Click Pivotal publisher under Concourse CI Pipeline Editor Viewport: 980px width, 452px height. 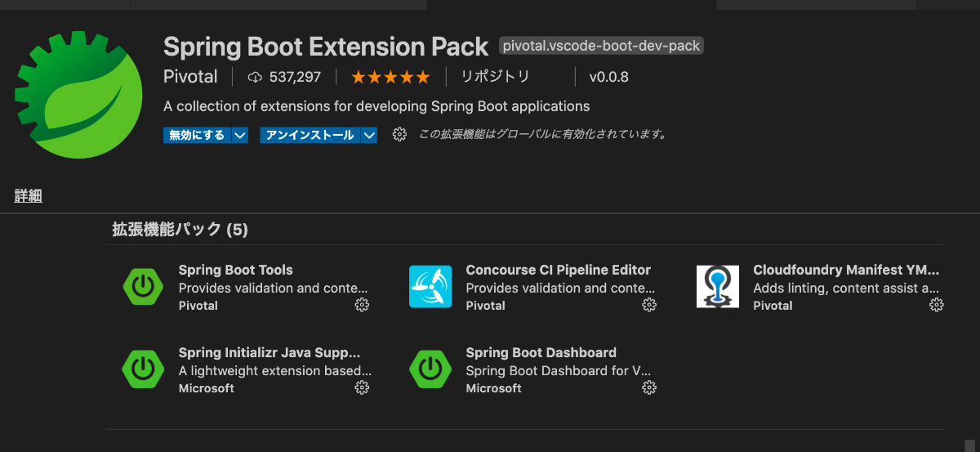tap(485, 306)
